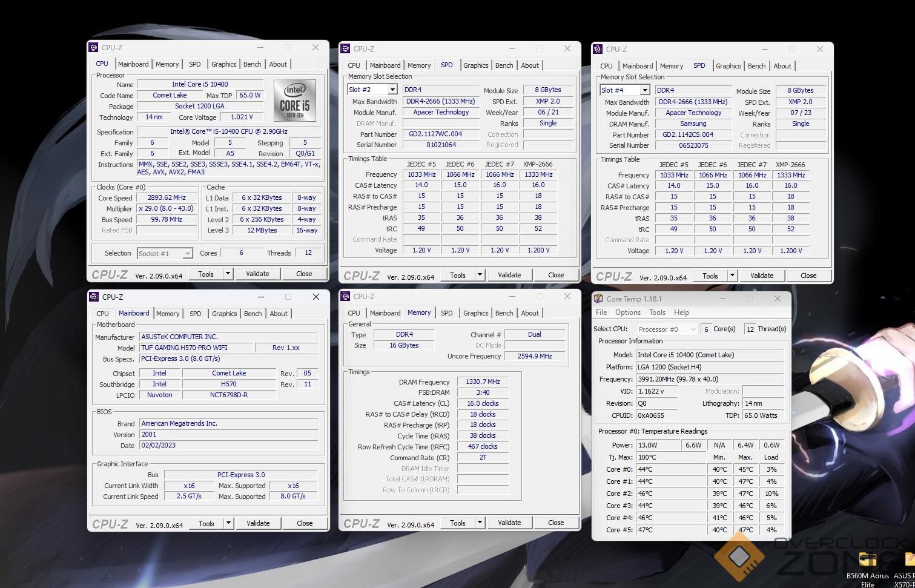Click the CPU-Z title icon of the Memory timings window

point(345,296)
